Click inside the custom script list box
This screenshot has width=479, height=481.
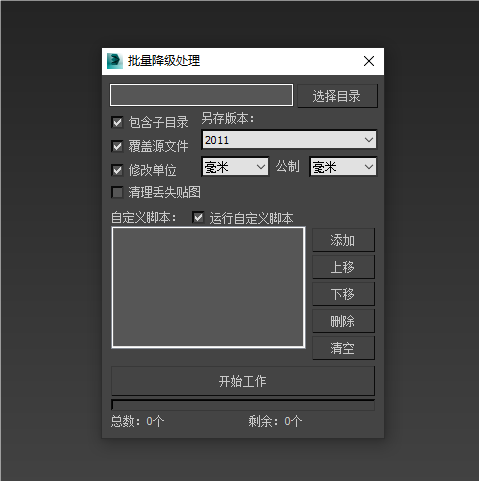tap(208, 288)
